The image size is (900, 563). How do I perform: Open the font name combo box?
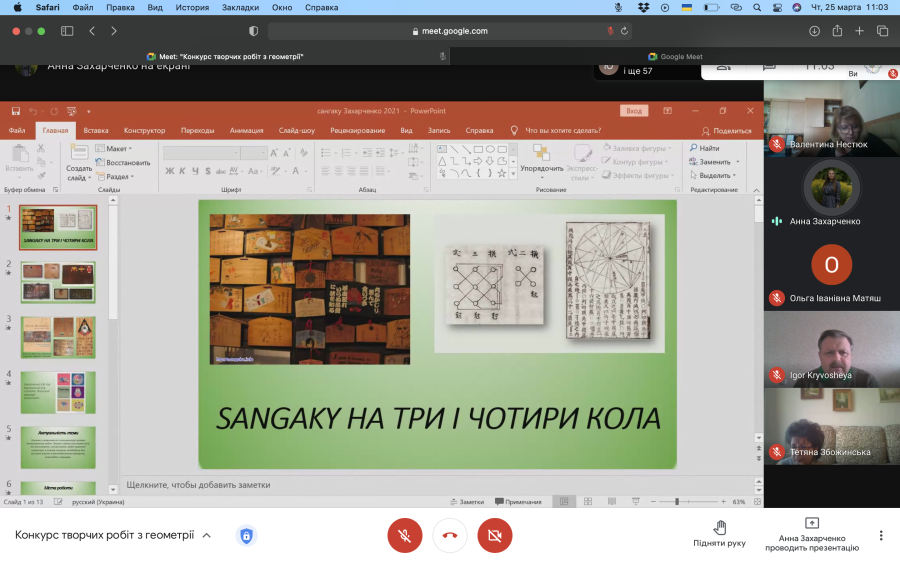[x=201, y=153]
